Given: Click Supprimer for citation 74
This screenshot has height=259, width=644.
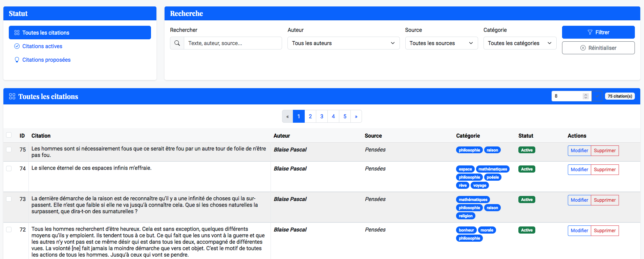Looking at the screenshot, I should pyautogui.click(x=605, y=170).
